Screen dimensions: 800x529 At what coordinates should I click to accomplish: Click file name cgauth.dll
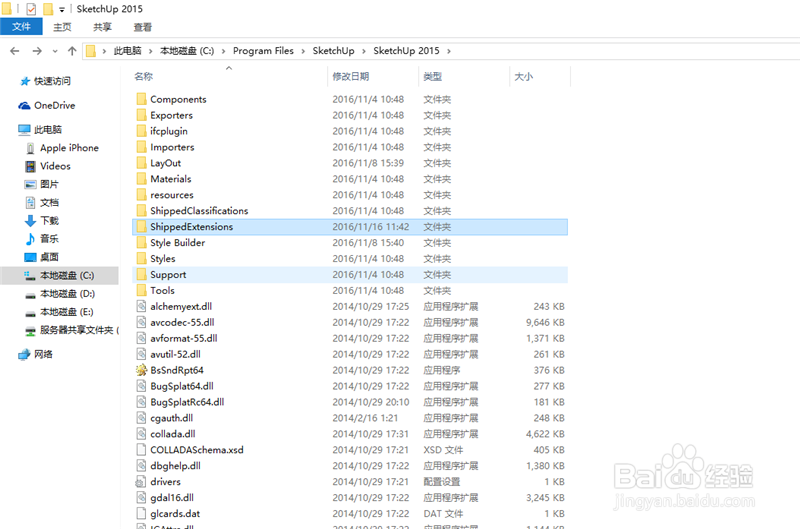[171, 418]
